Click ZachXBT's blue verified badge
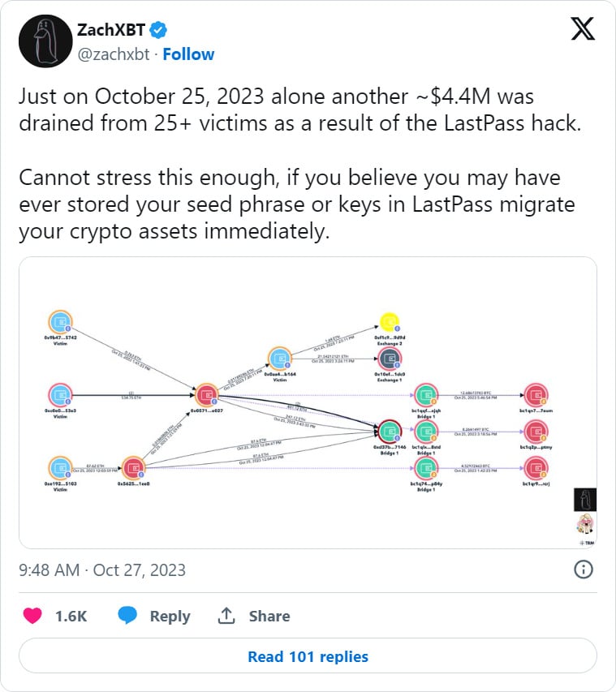This screenshot has width=616, height=692. [158, 29]
